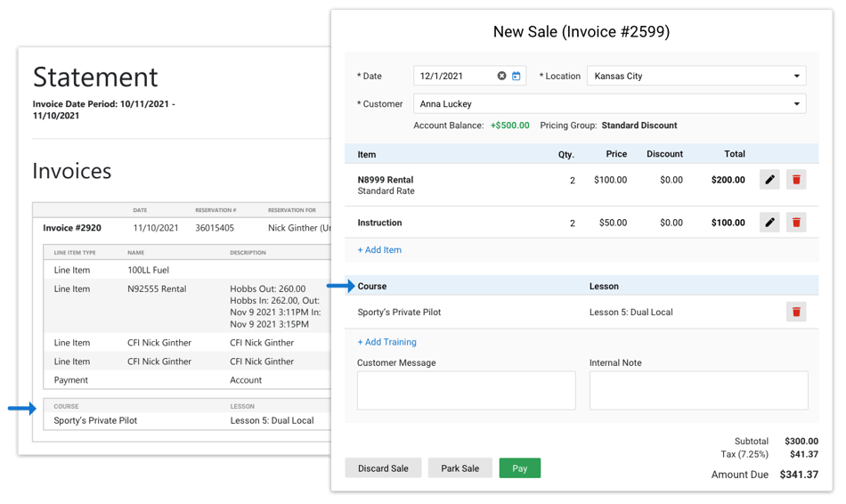The width and height of the screenshot is (846, 504).
Task: Click in the Internal Note box
Action: [x=699, y=390]
